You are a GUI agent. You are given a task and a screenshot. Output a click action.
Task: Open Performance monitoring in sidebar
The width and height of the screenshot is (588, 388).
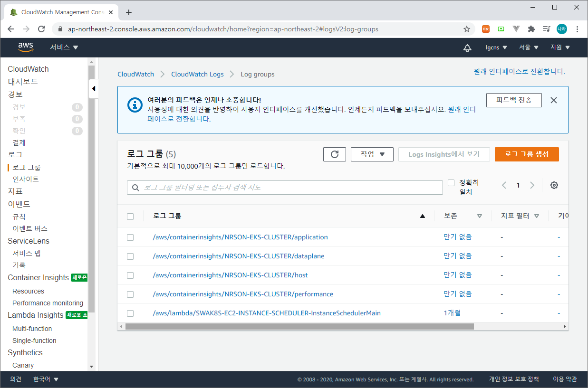pyautogui.click(x=48, y=303)
